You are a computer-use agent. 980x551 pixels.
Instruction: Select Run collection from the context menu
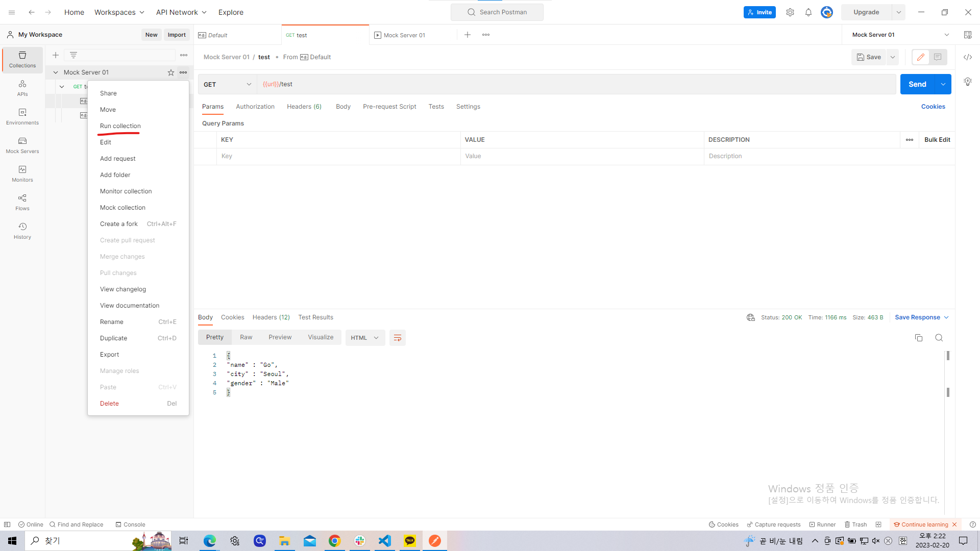pyautogui.click(x=120, y=126)
